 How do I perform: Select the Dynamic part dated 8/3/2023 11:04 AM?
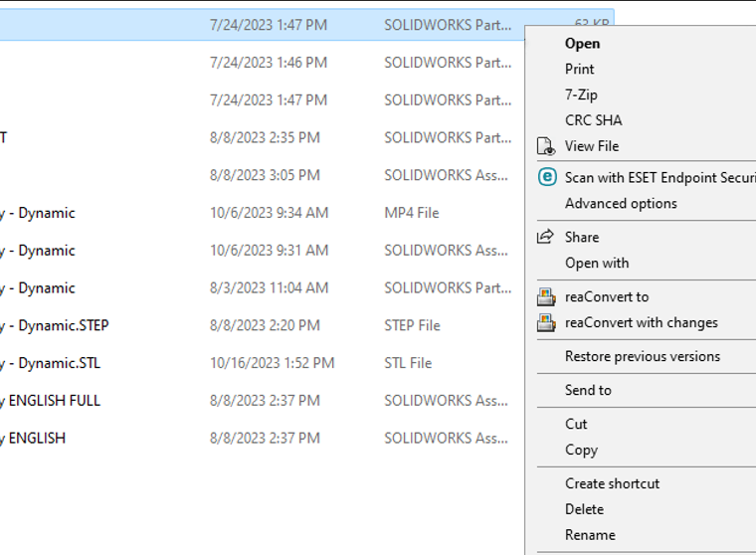[x=261, y=287]
